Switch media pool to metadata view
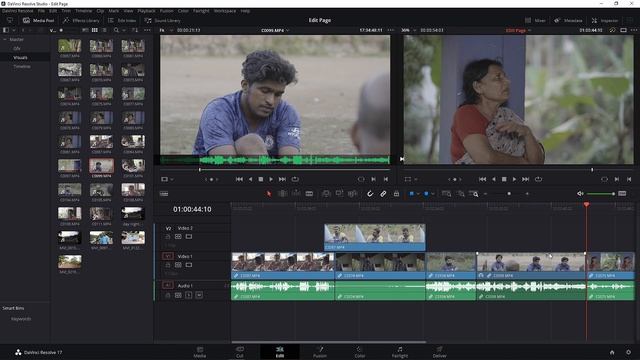Screen dimensions: 640x360 coord(85,30)
